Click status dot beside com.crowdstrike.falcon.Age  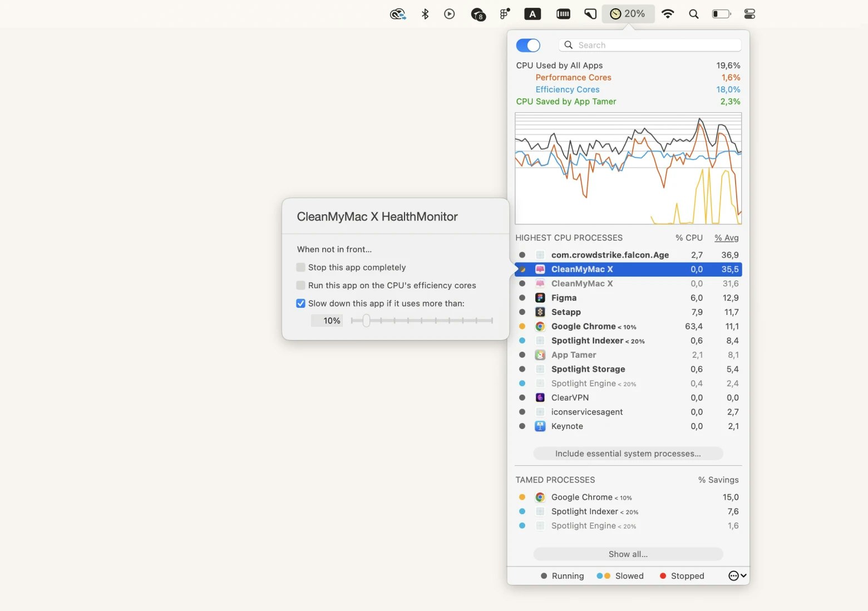pyautogui.click(x=522, y=255)
